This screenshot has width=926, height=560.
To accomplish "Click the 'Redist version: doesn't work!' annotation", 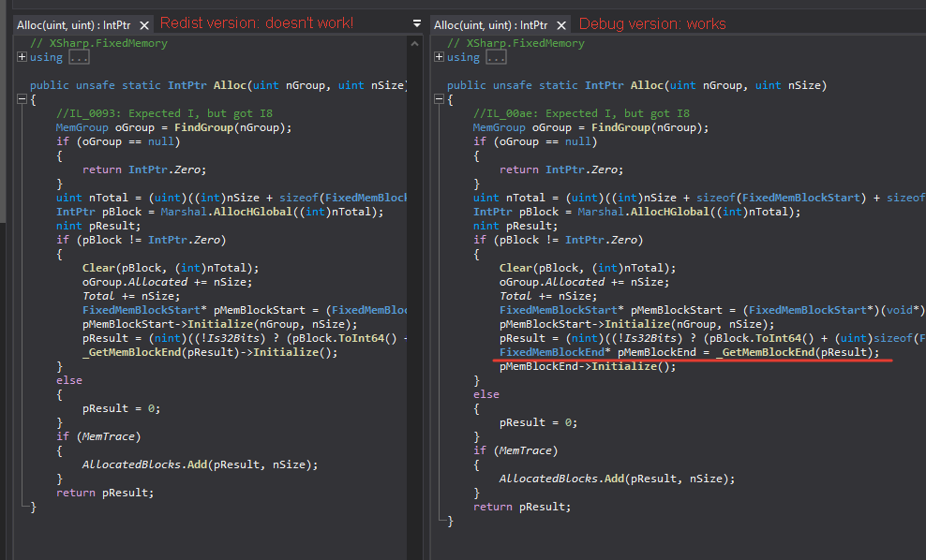I will (257, 22).
